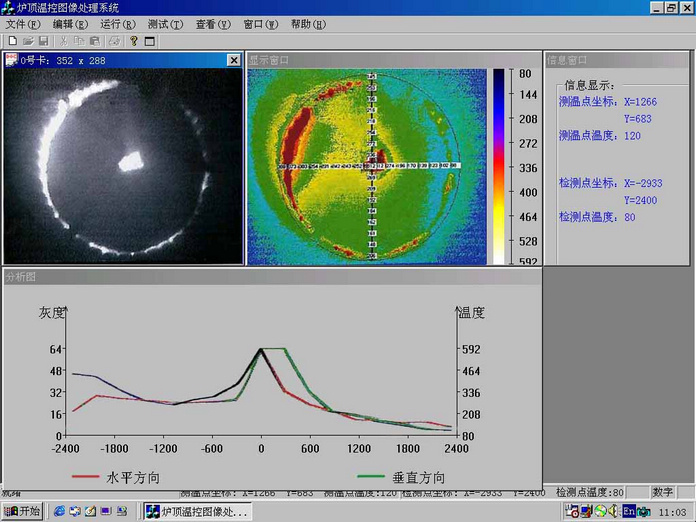The image size is (696, 522).
Task: Launch Internet Explorer from quick launch
Action: [59, 511]
